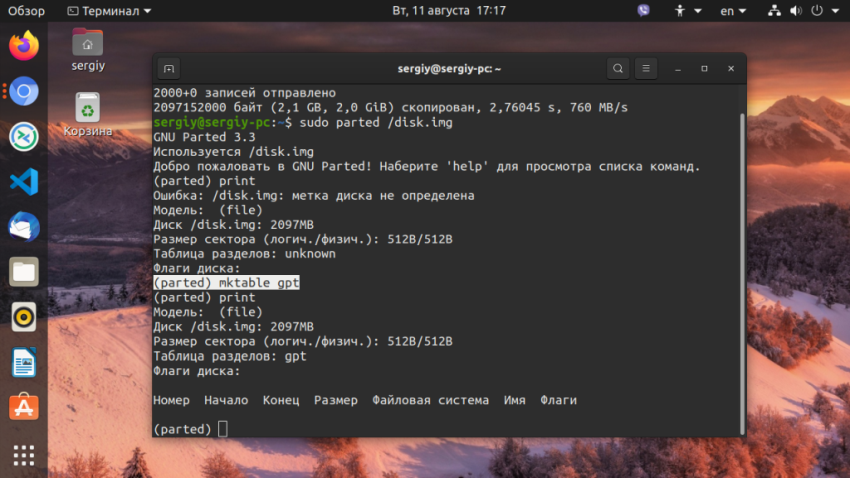Image resolution: width=850 pixels, height=478 pixels.
Task: Click the 'Размер' column header text
Action: (336, 400)
